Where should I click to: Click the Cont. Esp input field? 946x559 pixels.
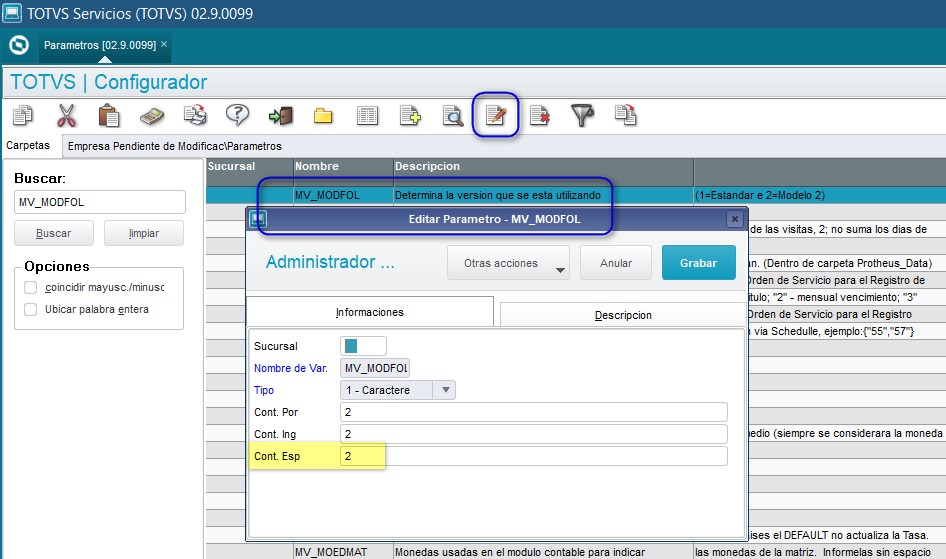[534, 456]
